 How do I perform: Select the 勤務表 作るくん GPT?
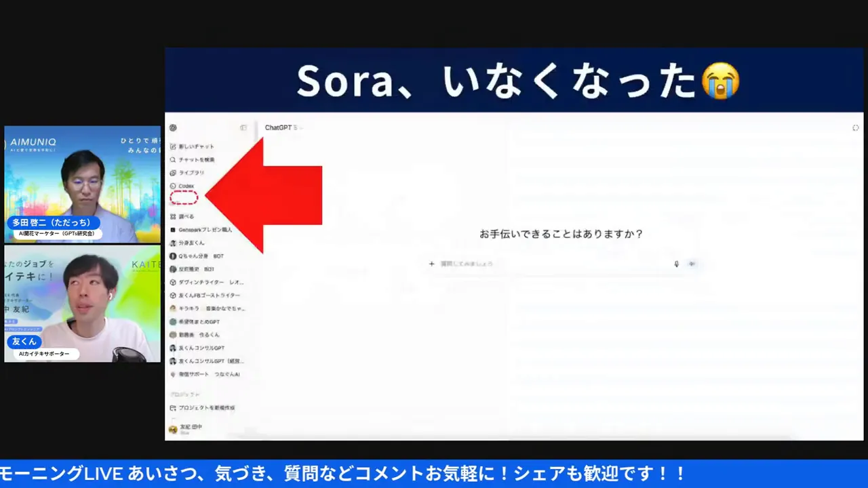pos(198,335)
